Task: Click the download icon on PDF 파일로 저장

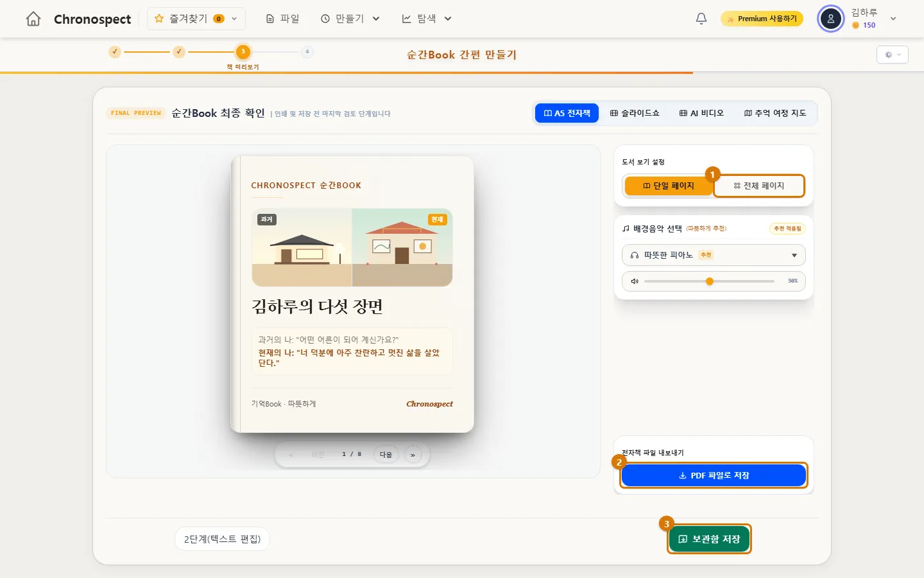Action: pyautogui.click(x=683, y=476)
